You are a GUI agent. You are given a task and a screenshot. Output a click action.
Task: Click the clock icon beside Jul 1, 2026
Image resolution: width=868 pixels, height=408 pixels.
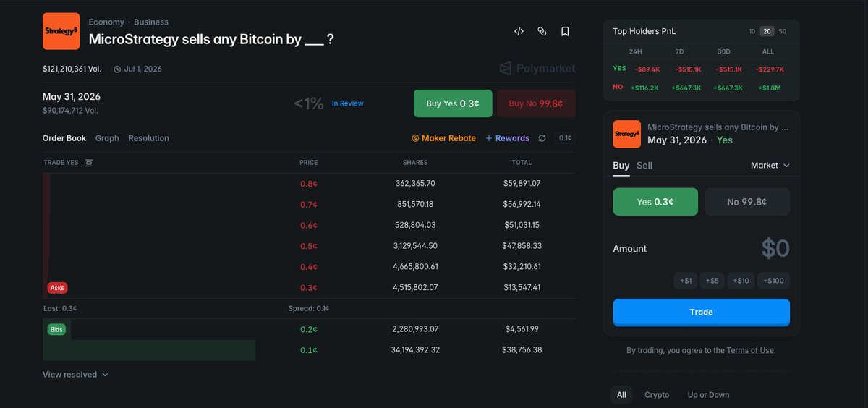(x=118, y=69)
